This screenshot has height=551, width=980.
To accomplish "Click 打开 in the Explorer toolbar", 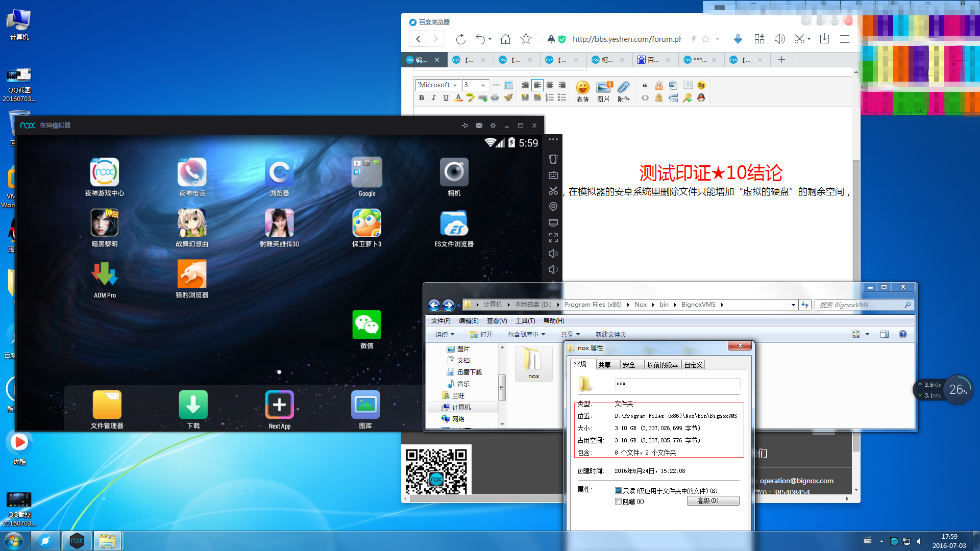I will 481,334.
